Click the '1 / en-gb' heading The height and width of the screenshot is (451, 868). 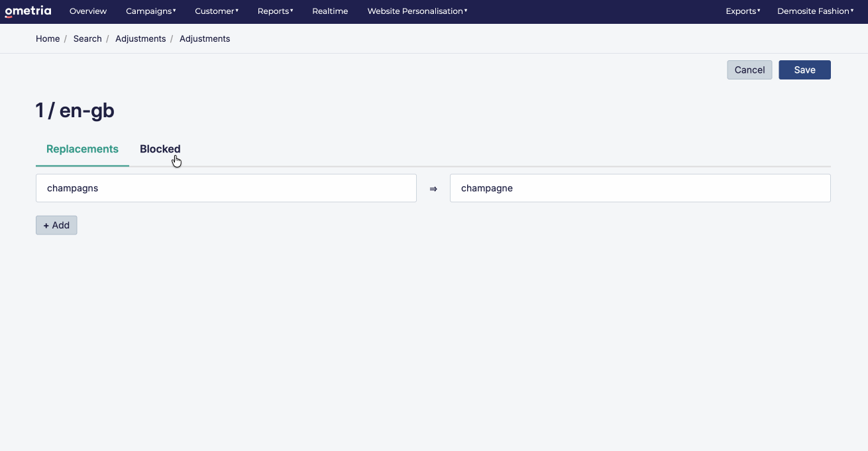pos(75,111)
